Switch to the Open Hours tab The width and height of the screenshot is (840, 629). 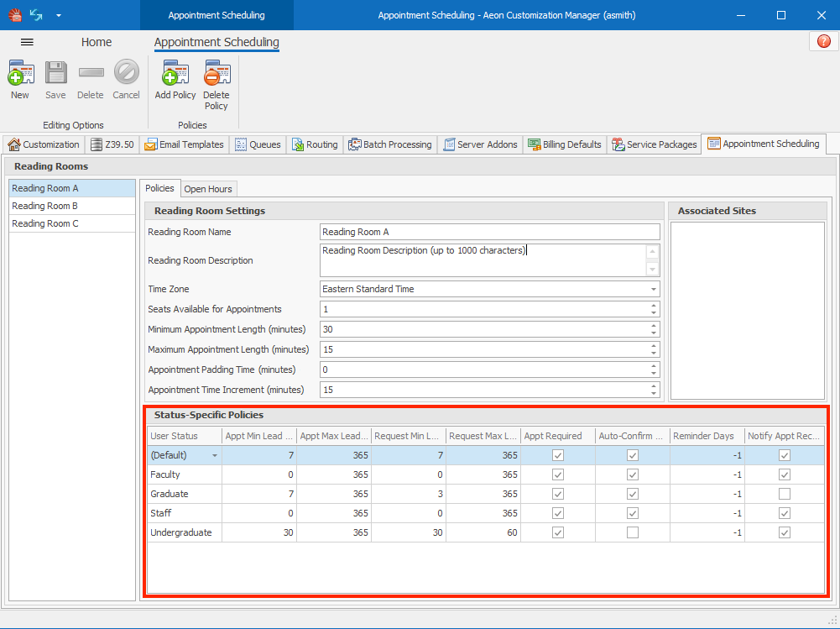point(208,189)
